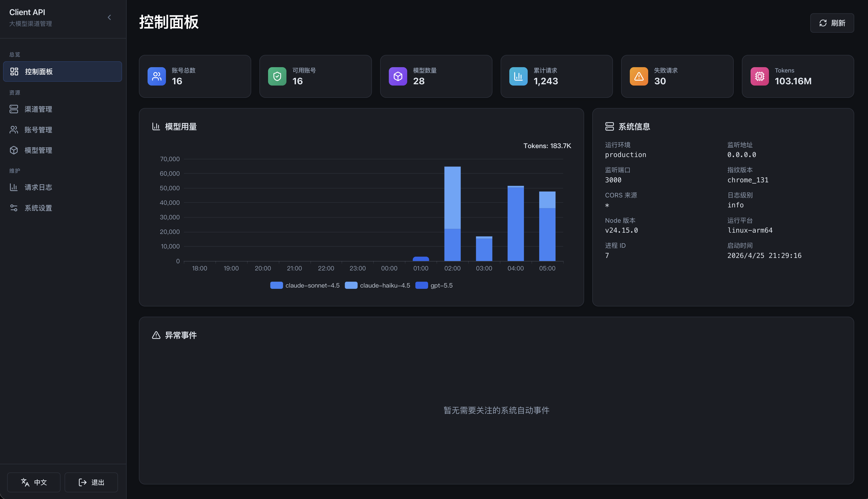Switch language with the 中文 button

(x=33, y=482)
